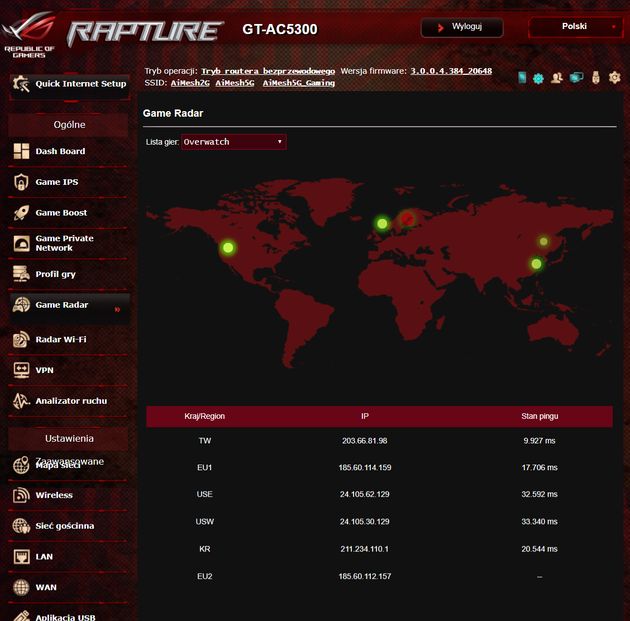The height and width of the screenshot is (621, 630).
Task: Select the Ogólne section header
Action: click(69, 125)
